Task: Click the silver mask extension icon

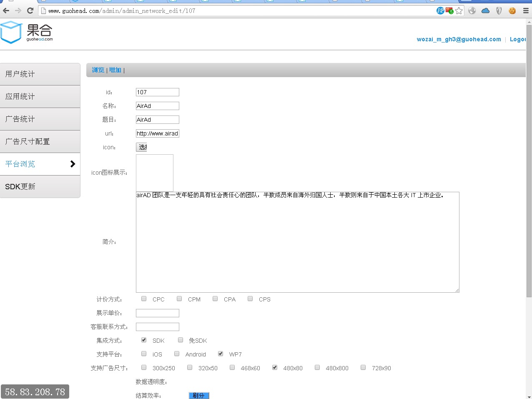Action: 499,11
